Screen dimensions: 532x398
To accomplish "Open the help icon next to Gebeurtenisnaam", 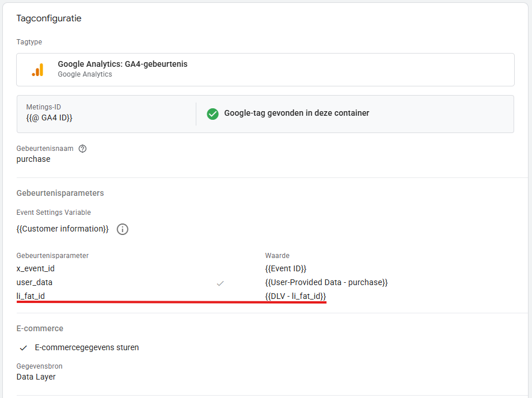I will tap(82, 149).
